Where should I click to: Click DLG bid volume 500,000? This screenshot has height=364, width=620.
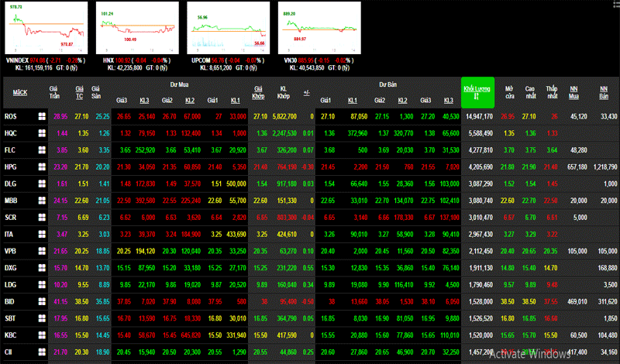[236, 184]
